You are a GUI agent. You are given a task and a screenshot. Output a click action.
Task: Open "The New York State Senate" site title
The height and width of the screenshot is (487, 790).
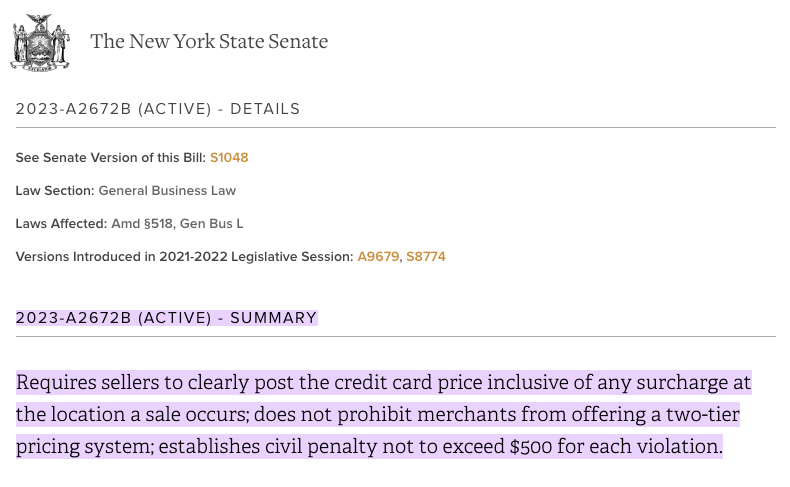(208, 42)
